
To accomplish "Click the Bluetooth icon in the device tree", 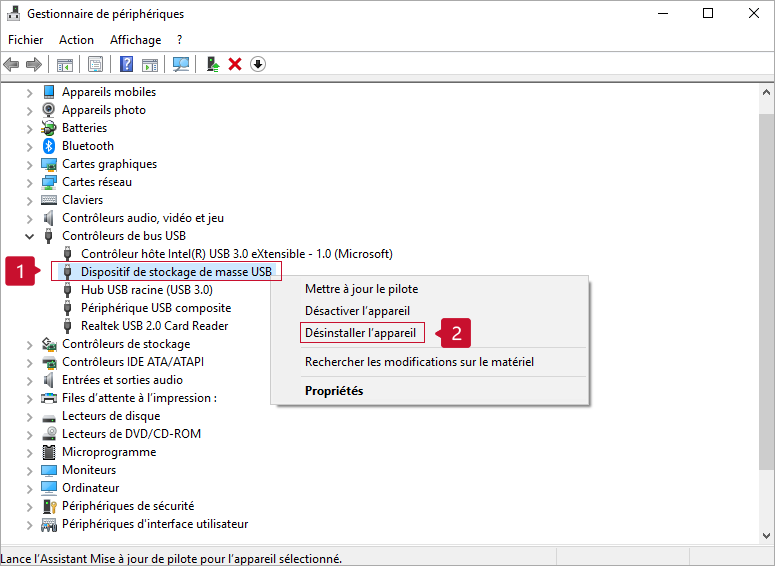I will [49, 146].
